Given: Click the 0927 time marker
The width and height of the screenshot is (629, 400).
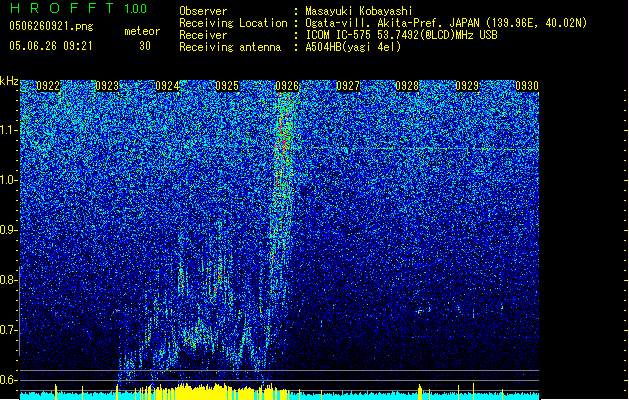Looking at the screenshot, I should (x=347, y=86).
